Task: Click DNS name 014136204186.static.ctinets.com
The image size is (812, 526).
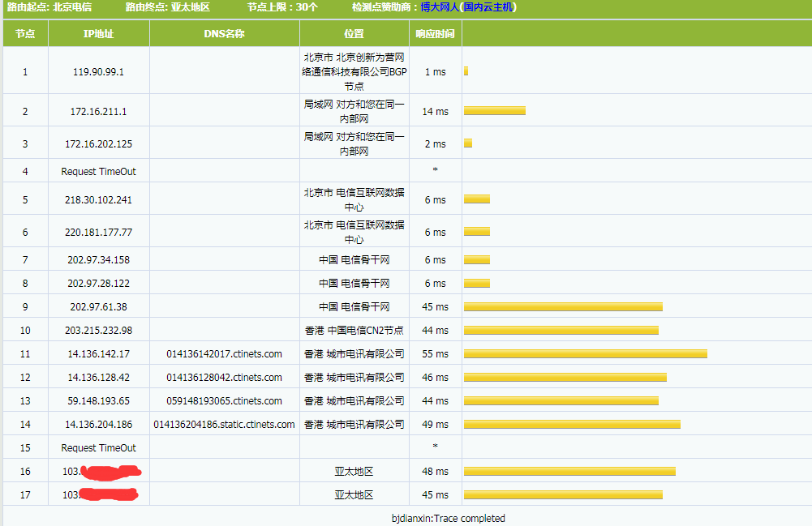Action: tap(224, 425)
